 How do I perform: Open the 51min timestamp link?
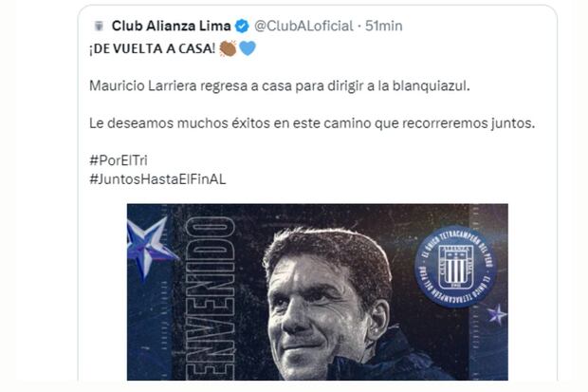[x=384, y=26]
